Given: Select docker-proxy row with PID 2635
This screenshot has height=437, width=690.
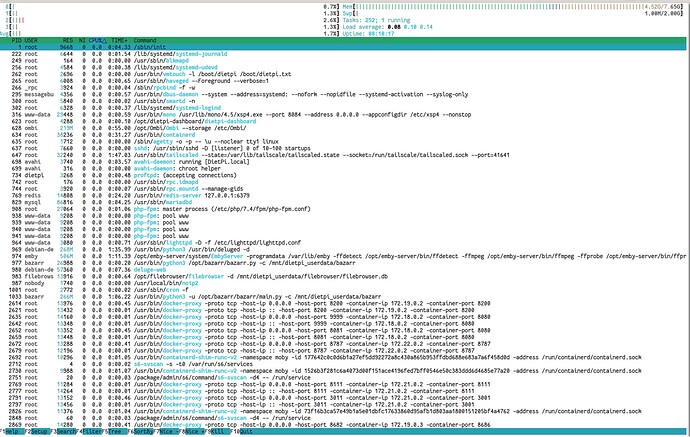Looking at the screenshot, I should (345, 317).
